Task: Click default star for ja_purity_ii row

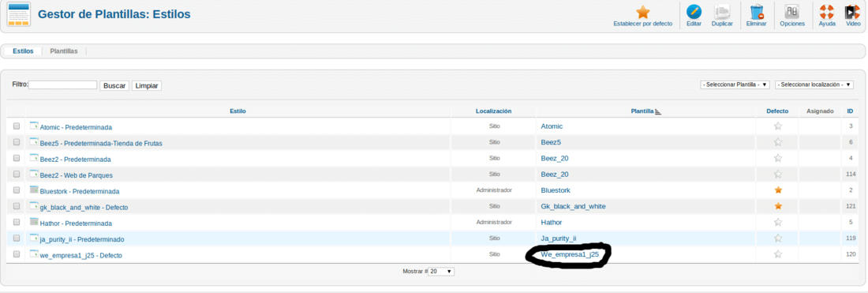Action: tap(778, 239)
